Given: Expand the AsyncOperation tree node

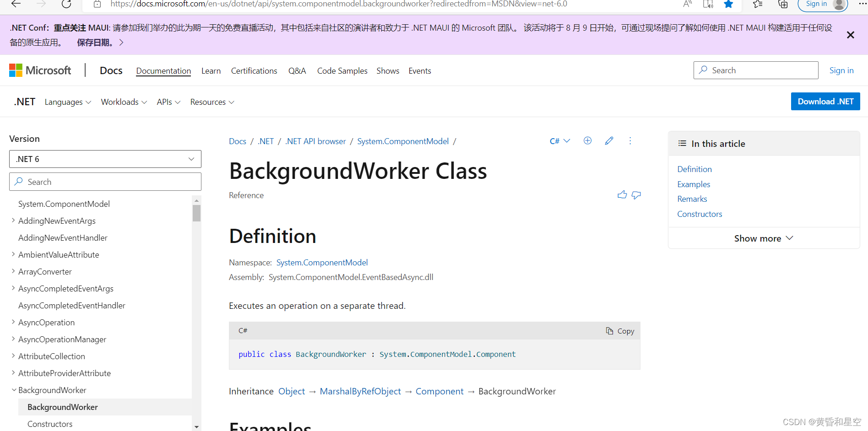Looking at the screenshot, I should coord(13,322).
